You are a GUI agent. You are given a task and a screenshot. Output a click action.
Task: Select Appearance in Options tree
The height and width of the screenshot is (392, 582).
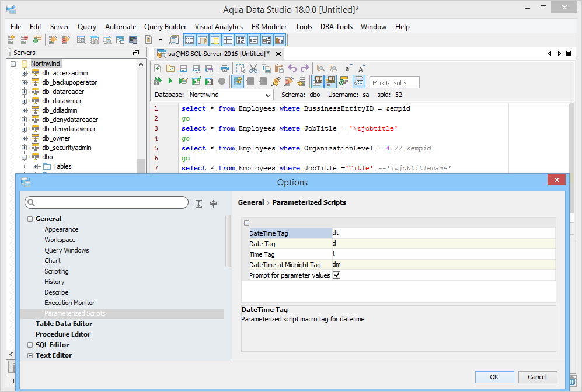(x=62, y=230)
